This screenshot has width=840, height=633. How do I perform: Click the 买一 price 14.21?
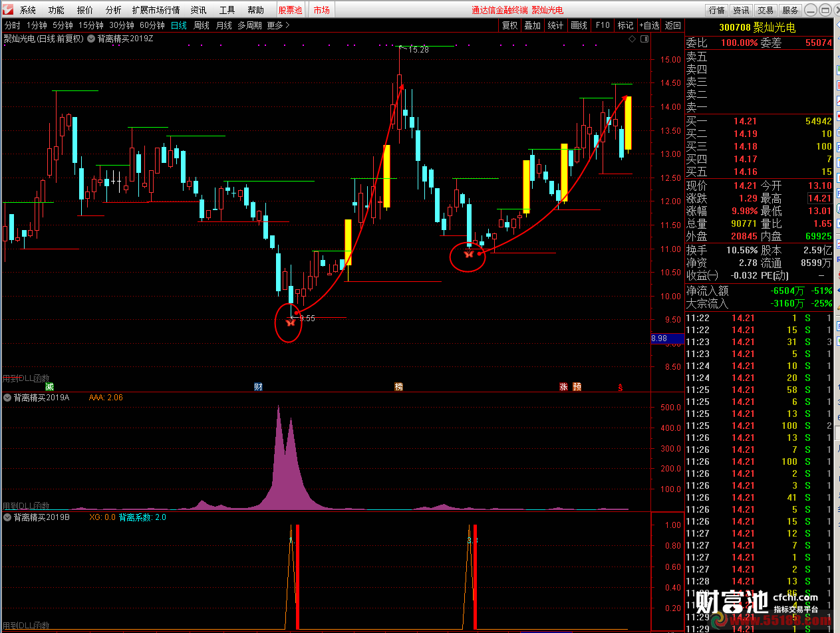(745, 121)
